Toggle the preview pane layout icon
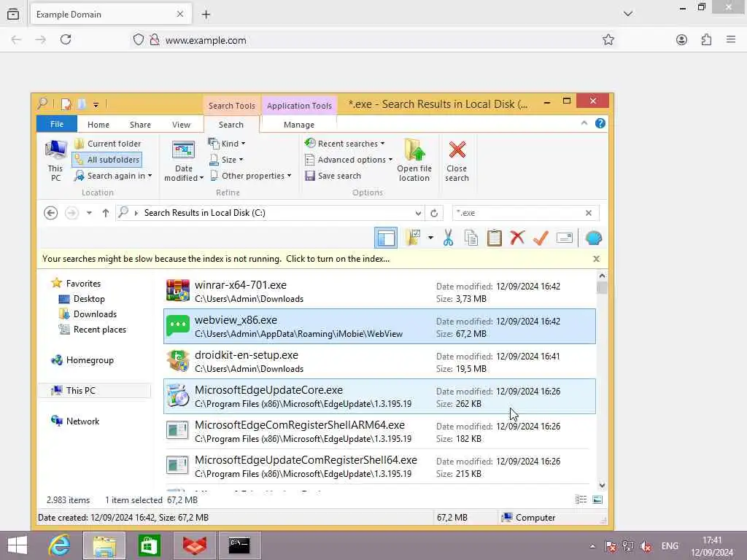 pos(386,238)
